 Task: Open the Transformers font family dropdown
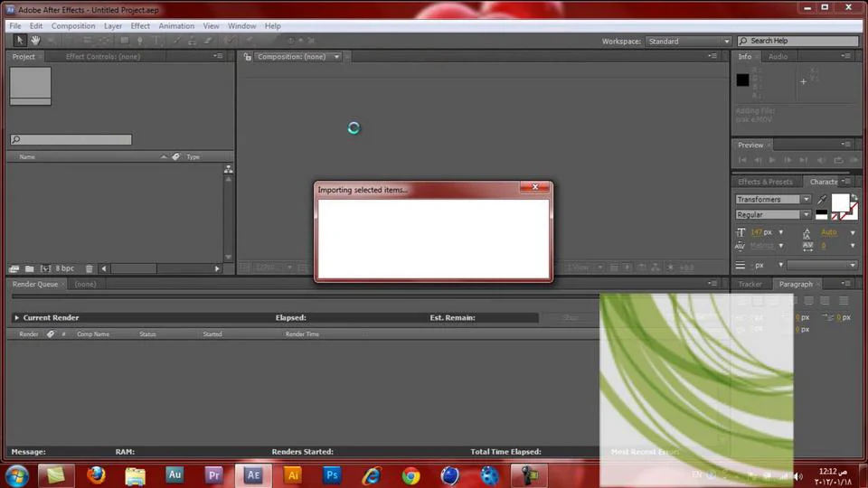point(806,199)
